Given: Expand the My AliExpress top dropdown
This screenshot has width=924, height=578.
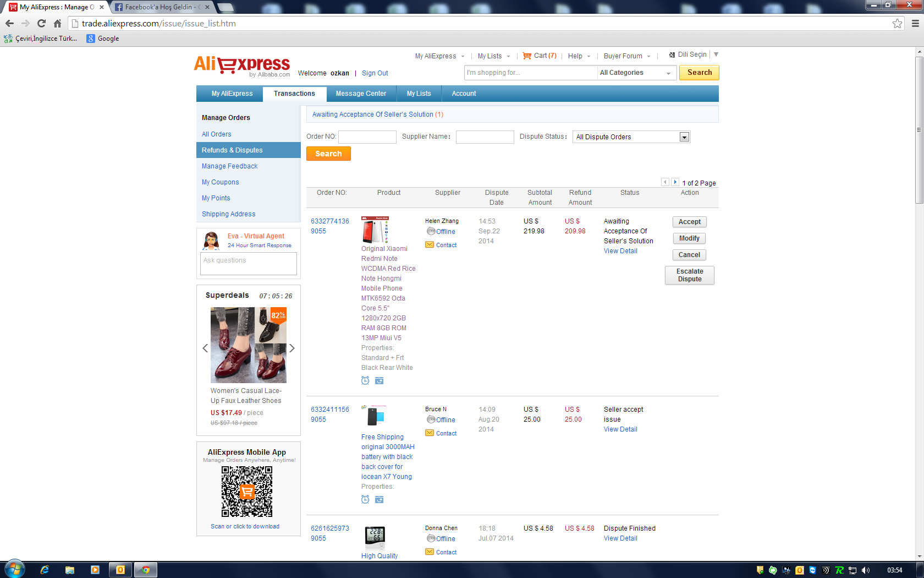Looking at the screenshot, I should (439, 56).
